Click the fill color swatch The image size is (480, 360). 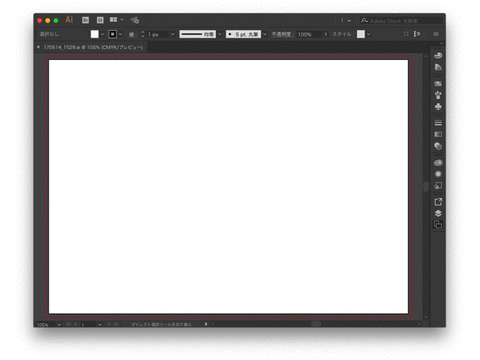(95, 34)
